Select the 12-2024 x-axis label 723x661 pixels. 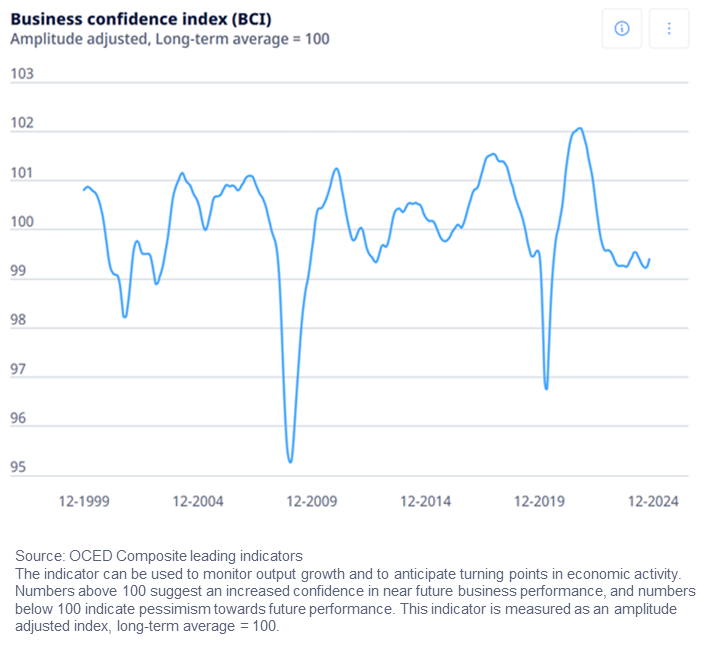[x=652, y=501]
